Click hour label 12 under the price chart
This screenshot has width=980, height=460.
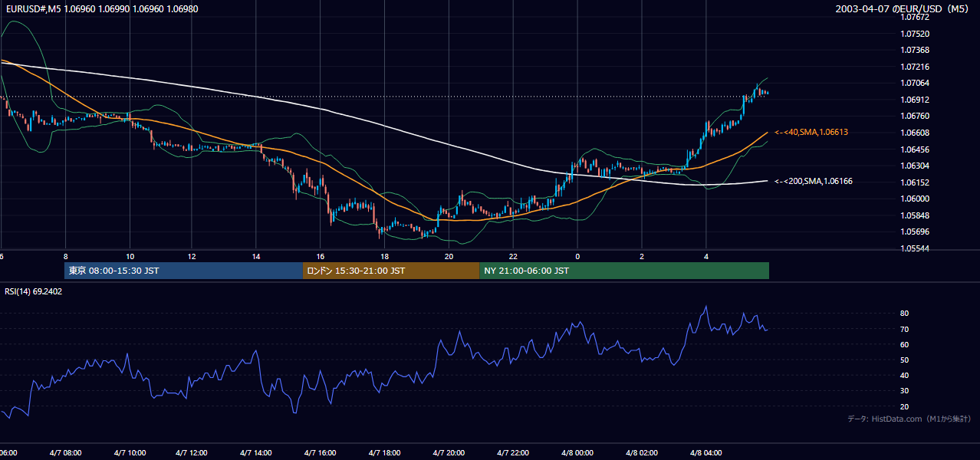coord(193,257)
